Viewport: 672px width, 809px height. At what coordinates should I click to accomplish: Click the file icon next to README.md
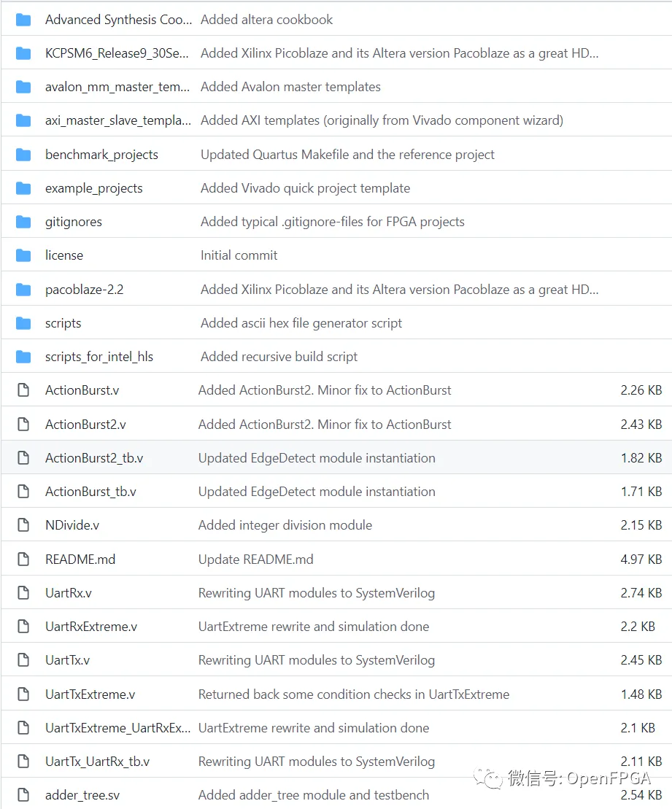click(23, 560)
